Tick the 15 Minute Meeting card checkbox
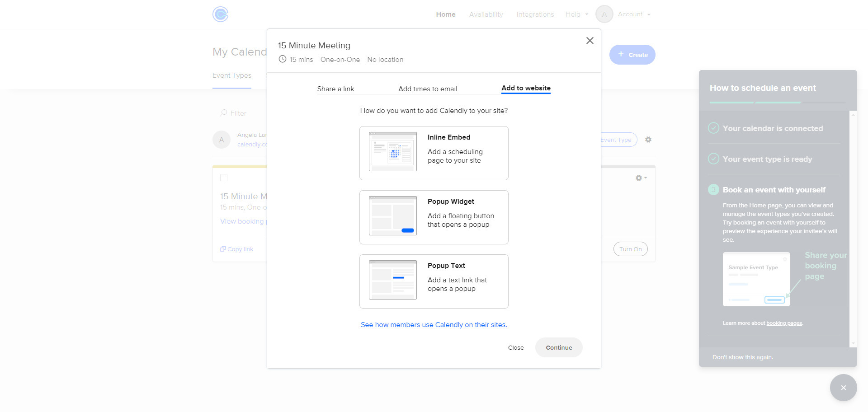Viewport: 868px width, 412px height. (x=224, y=178)
